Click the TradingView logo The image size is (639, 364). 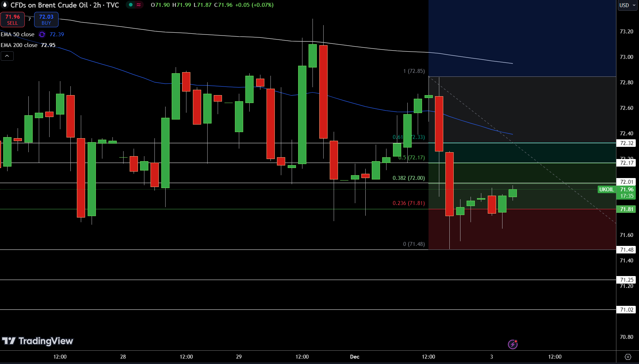click(37, 341)
